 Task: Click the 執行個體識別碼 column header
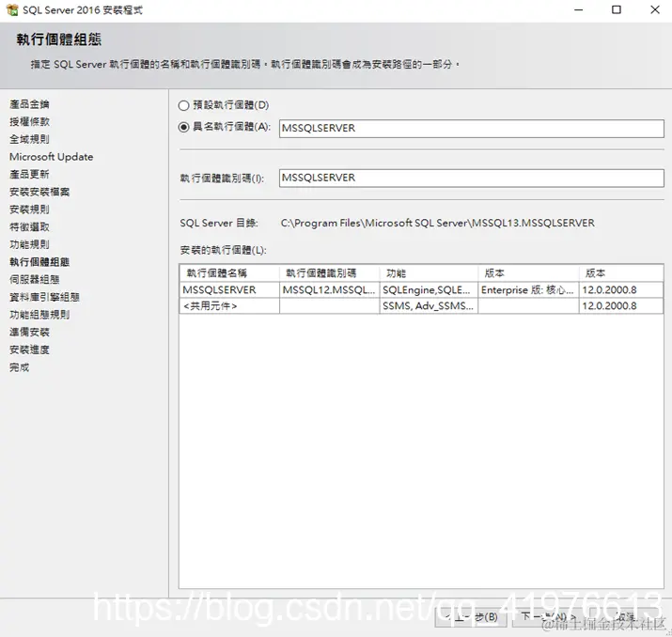pyautogui.click(x=329, y=273)
